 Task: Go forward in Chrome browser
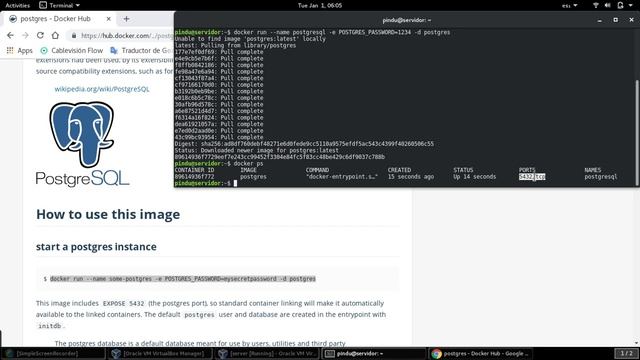tap(25, 36)
